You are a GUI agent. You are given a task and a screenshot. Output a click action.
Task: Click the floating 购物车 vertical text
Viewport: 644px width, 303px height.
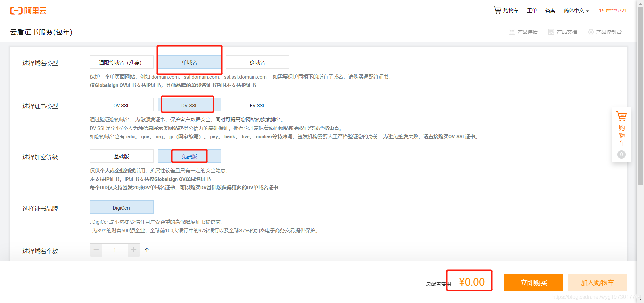click(622, 135)
